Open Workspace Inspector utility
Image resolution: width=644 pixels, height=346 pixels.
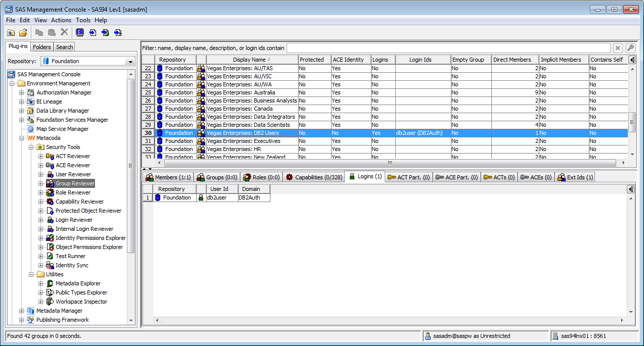point(81,302)
